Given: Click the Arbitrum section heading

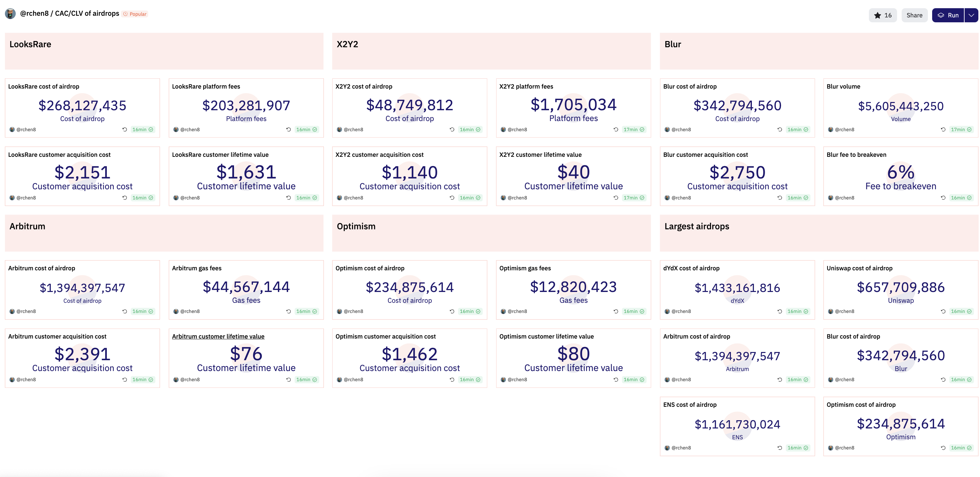Looking at the screenshot, I should click(x=28, y=226).
